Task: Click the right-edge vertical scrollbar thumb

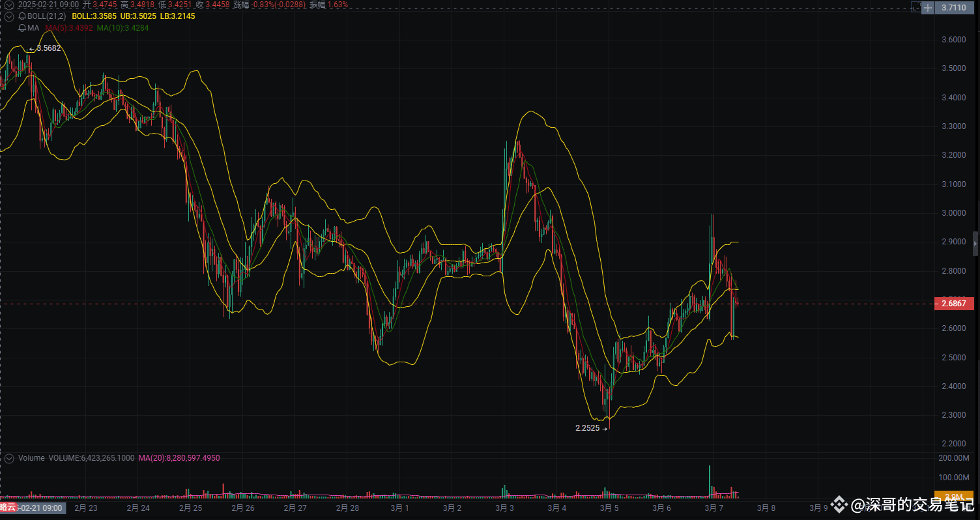Action: [x=975, y=244]
